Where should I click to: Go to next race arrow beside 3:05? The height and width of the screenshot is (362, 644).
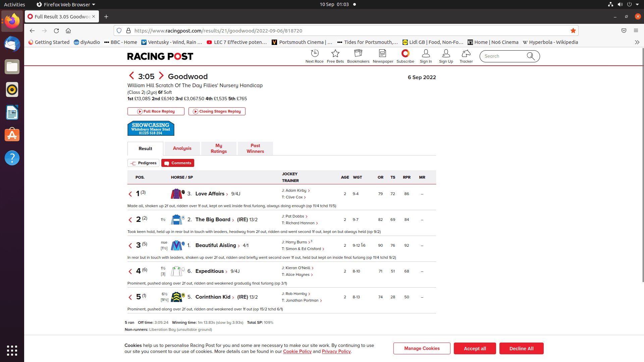click(161, 76)
